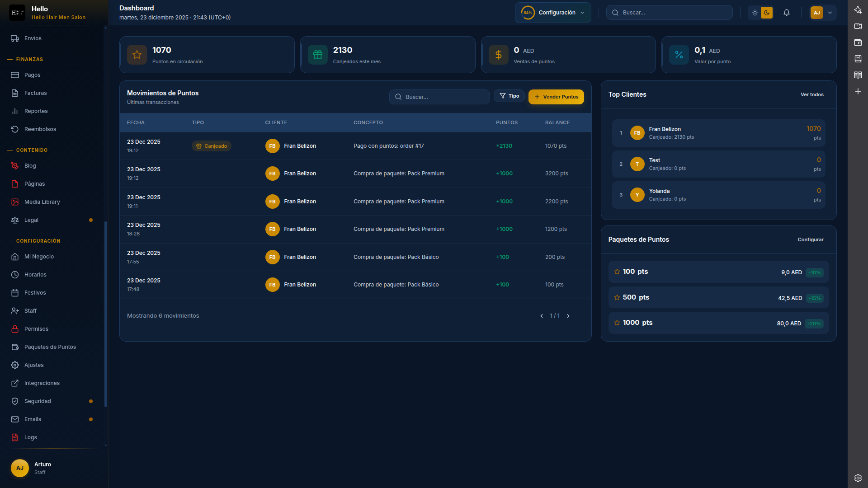868x488 pixels.
Task: Navigate to Horarios in sidebar
Action: tap(35, 275)
